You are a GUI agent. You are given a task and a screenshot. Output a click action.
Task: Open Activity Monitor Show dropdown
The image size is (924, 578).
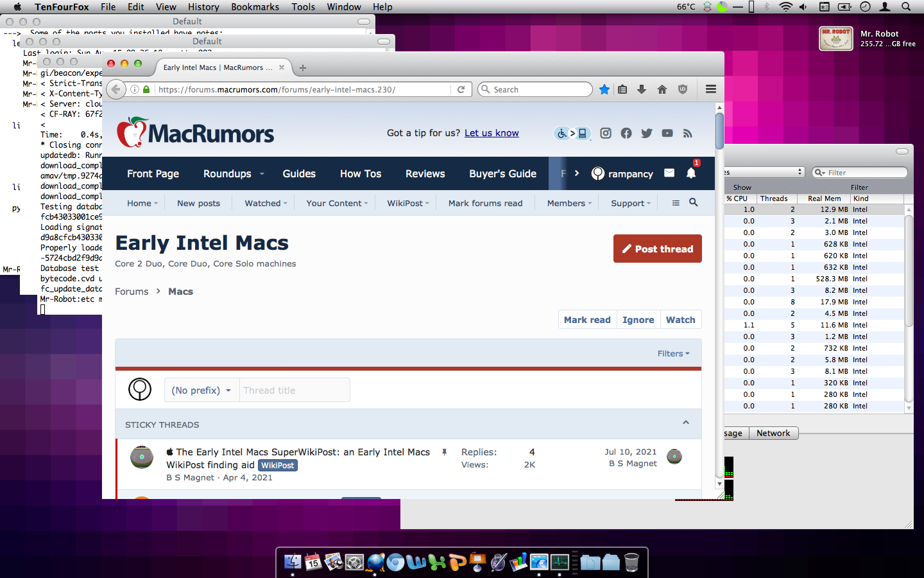tap(764, 172)
